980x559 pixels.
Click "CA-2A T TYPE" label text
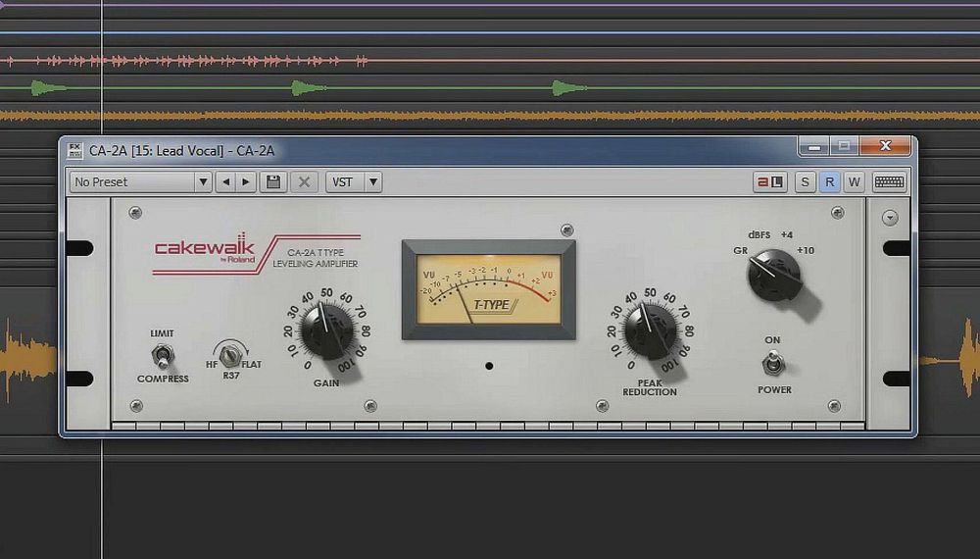316,253
